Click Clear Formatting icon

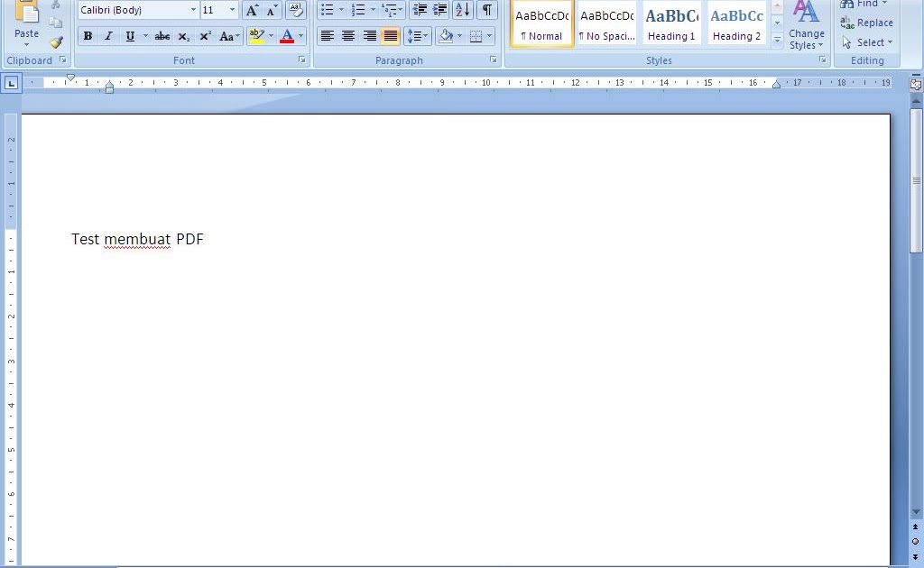(x=296, y=10)
